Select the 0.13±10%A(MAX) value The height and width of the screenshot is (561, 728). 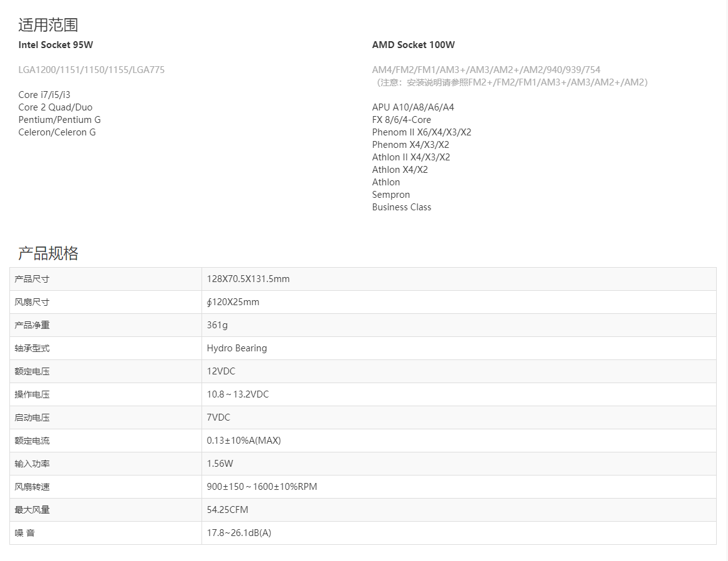(x=244, y=441)
